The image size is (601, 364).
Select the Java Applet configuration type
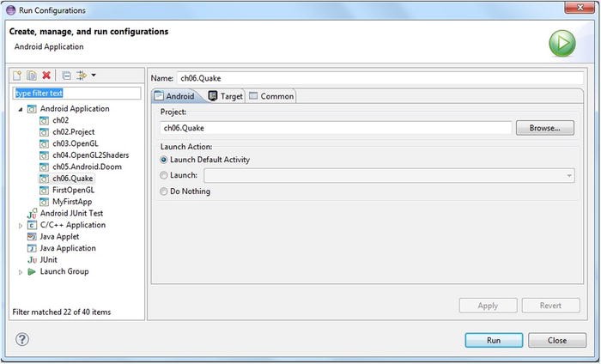61,236
